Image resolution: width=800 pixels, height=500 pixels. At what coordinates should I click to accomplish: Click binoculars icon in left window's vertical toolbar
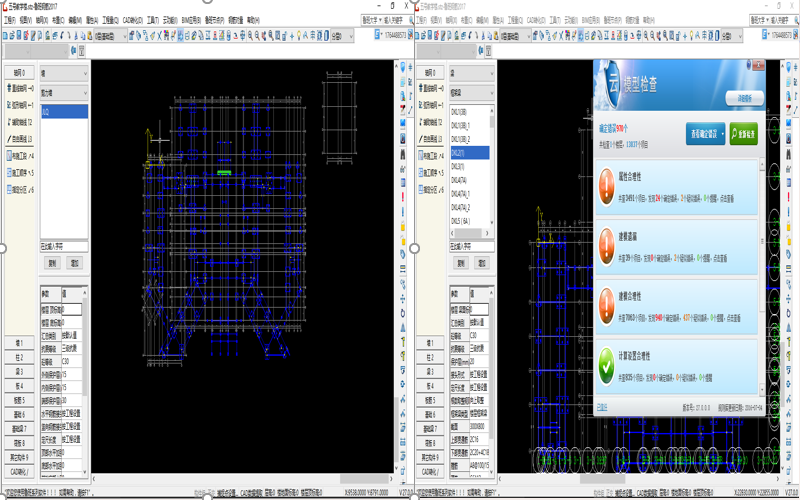403,153
